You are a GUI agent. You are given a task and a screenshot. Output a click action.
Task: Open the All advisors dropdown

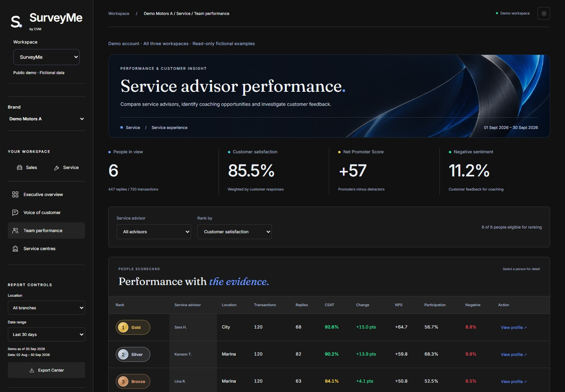154,232
